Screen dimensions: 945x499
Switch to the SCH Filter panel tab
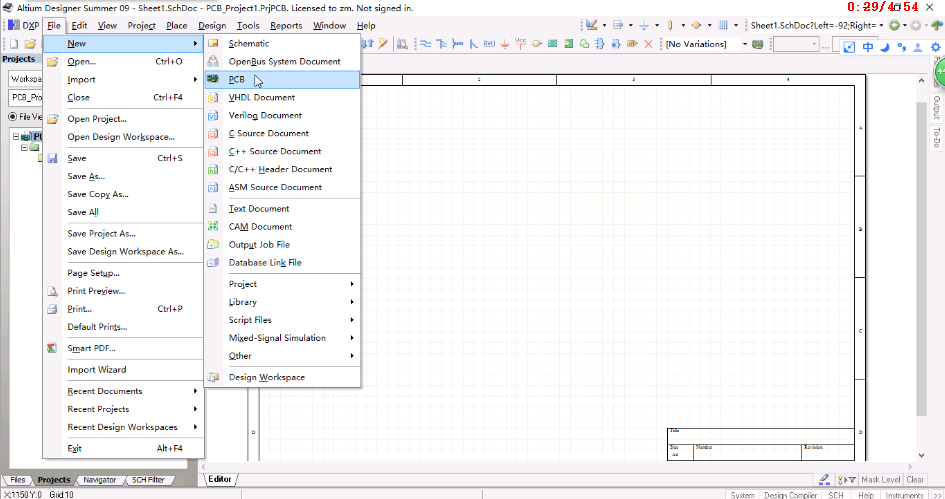click(148, 480)
